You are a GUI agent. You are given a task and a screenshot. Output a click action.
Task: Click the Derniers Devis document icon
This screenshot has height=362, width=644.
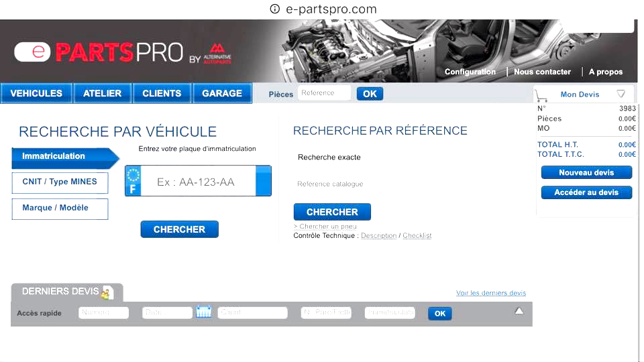(x=107, y=292)
